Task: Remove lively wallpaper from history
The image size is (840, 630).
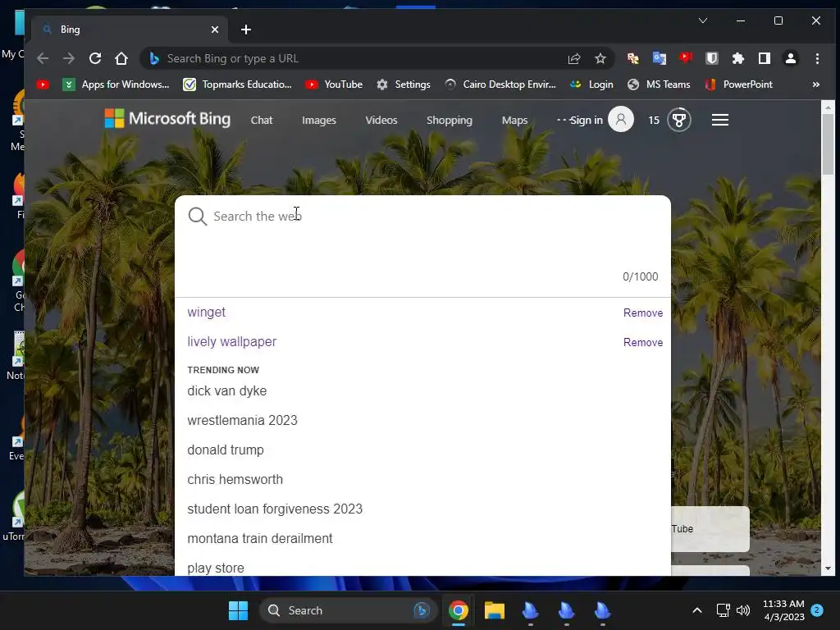Action: pos(643,342)
